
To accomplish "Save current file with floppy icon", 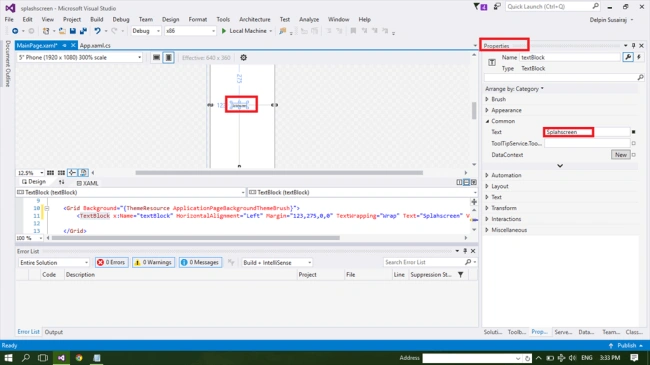I will 73,31.
